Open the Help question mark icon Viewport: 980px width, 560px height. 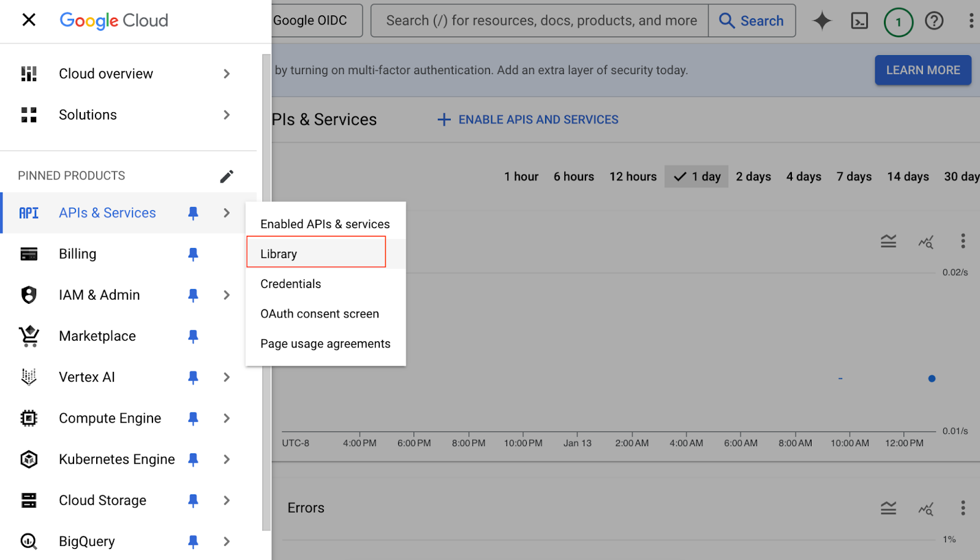tap(933, 21)
